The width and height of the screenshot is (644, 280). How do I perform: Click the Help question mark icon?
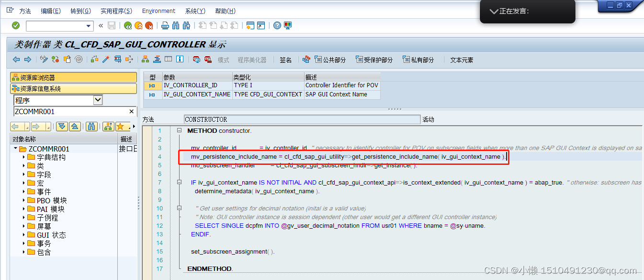click(277, 25)
